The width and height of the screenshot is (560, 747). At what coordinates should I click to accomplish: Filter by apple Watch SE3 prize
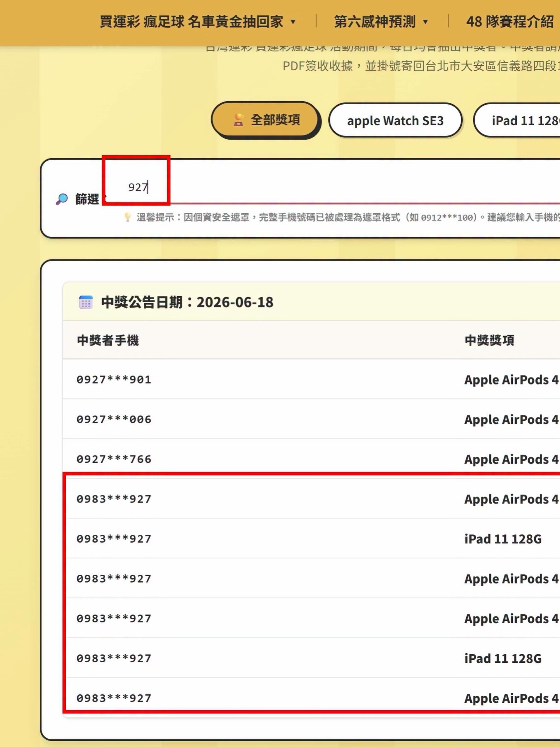click(x=395, y=120)
